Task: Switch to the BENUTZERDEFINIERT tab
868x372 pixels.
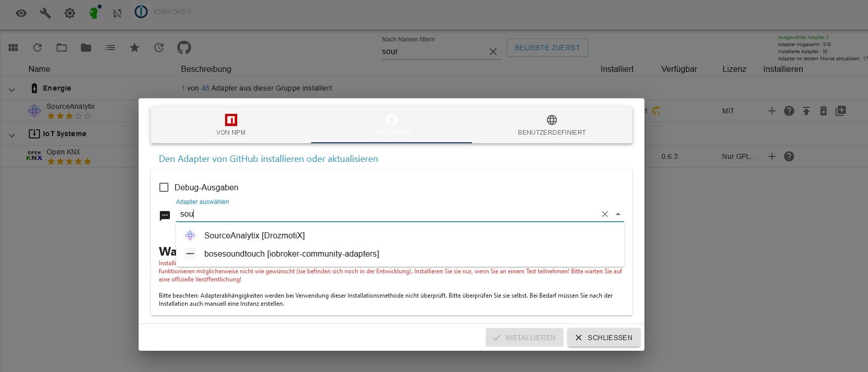Action: (552, 125)
